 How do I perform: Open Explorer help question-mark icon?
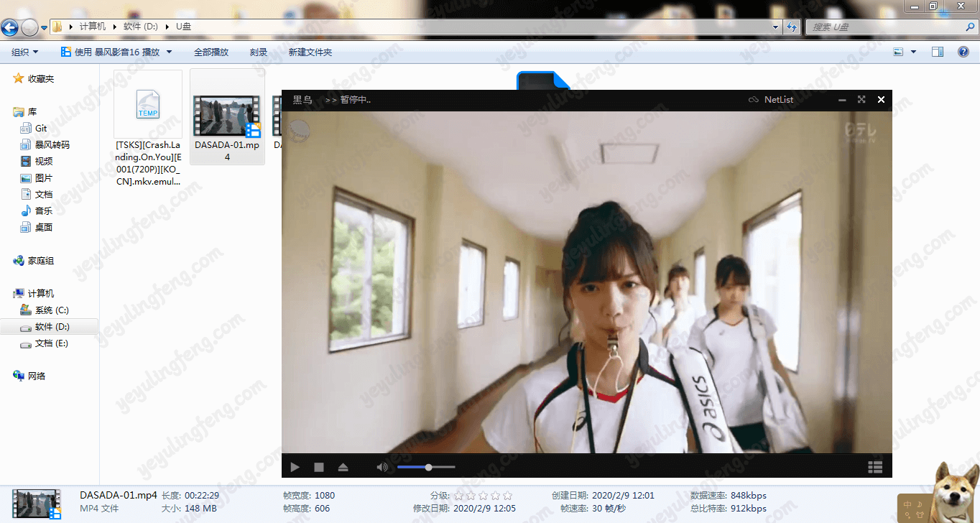[x=963, y=52]
